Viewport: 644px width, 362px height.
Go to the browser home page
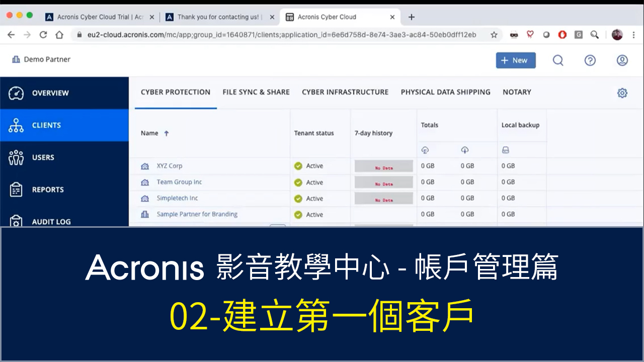click(x=59, y=35)
